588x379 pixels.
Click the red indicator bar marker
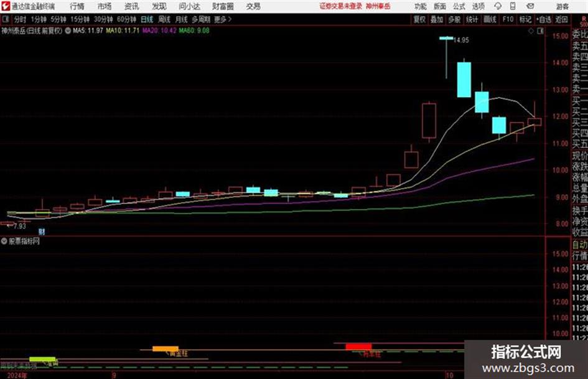tap(358, 346)
